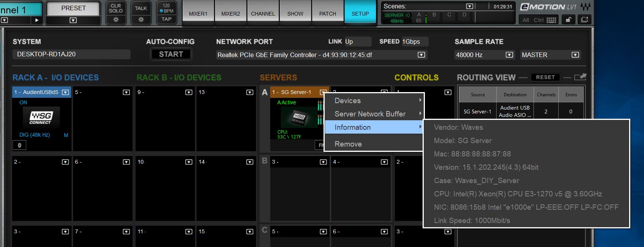
Task: Select Information in context menu
Action: (x=374, y=127)
